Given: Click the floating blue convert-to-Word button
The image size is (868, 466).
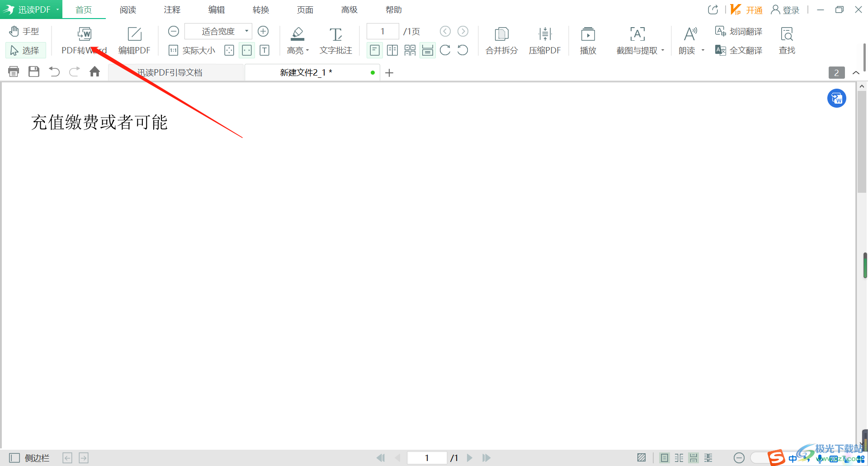Looking at the screenshot, I should pos(837,98).
